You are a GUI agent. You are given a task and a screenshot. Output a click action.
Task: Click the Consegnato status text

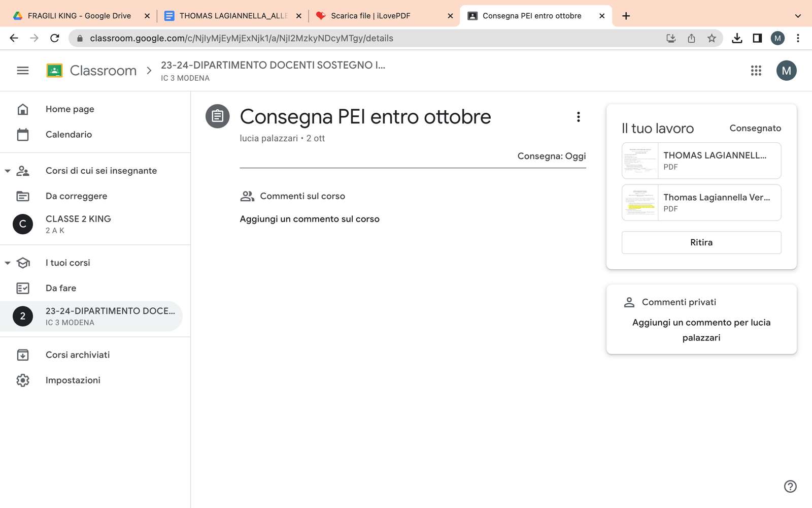(755, 128)
